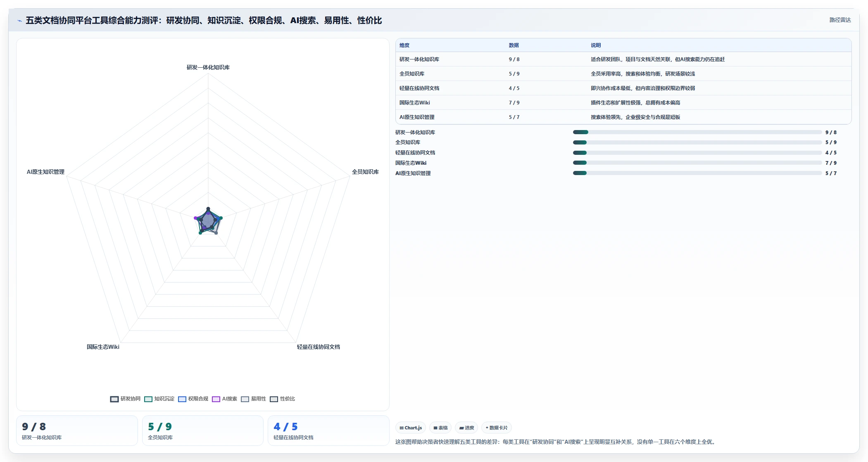Select table row 轻量在线协同文档
The height and width of the screenshot is (462, 868).
pos(623,88)
